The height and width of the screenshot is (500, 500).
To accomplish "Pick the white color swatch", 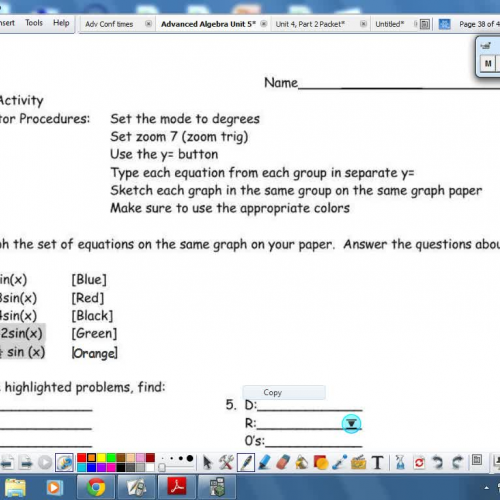I will pos(150,467).
